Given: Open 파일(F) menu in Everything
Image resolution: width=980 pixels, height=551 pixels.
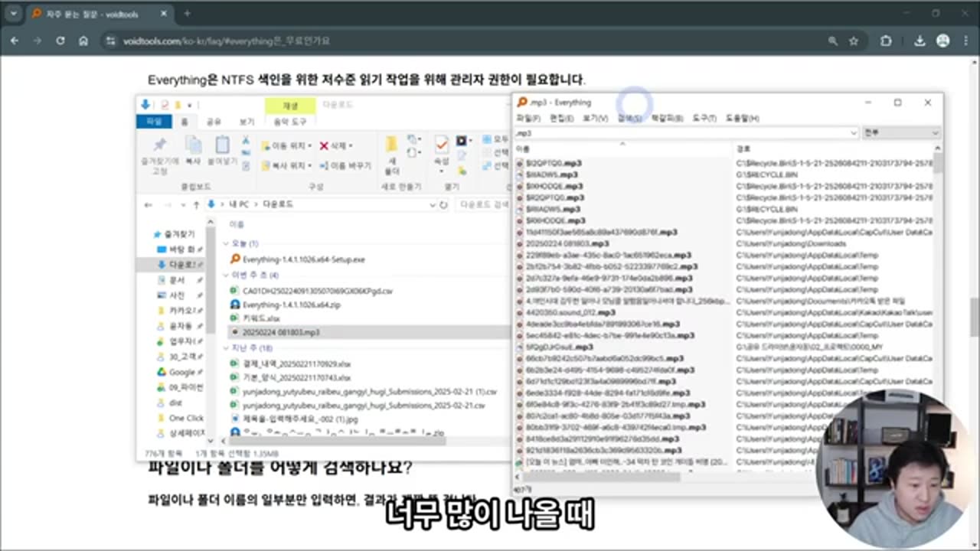Looking at the screenshot, I should click(x=528, y=119).
